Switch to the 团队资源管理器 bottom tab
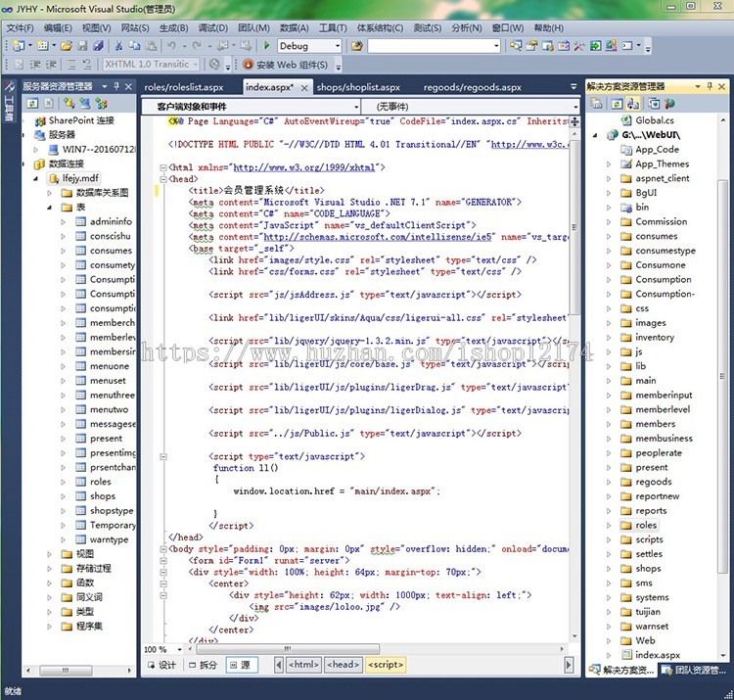734x700 pixels. [x=694, y=671]
